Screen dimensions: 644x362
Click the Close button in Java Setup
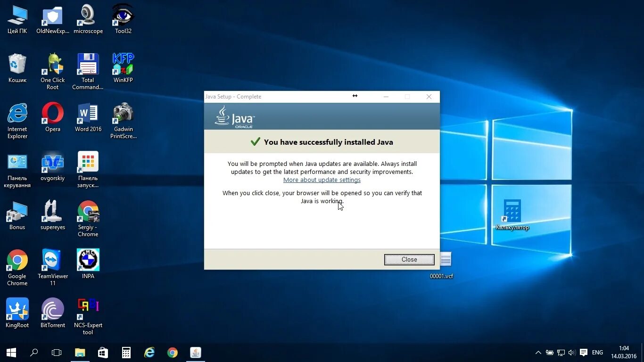click(x=409, y=259)
